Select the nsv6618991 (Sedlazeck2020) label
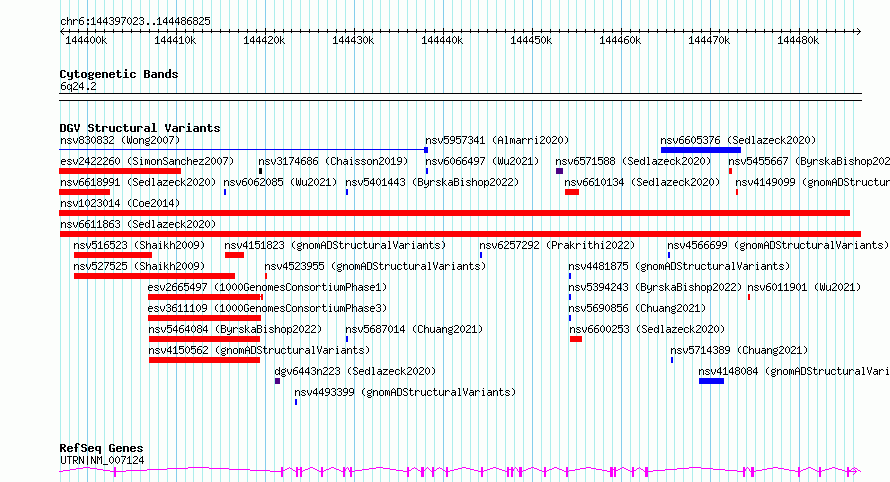Image resolution: width=890 pixels, height=482 pixels. pos(138,182)
